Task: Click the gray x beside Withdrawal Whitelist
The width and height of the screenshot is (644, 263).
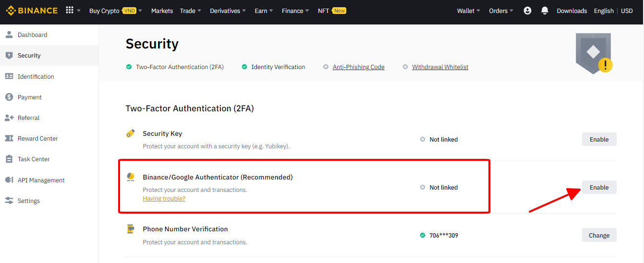Action: pos(405,67)
